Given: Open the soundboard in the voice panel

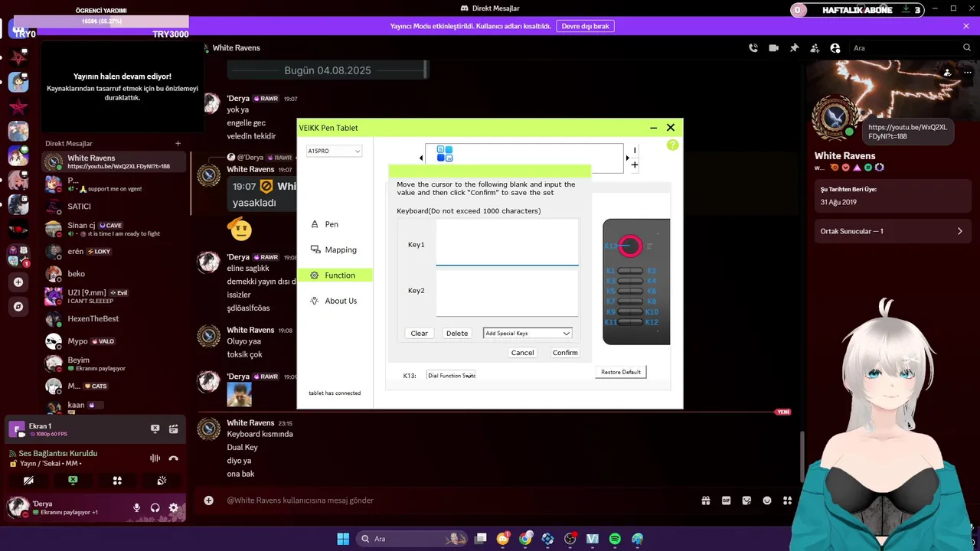Looking at the screenshot, I should click(162, 481).
